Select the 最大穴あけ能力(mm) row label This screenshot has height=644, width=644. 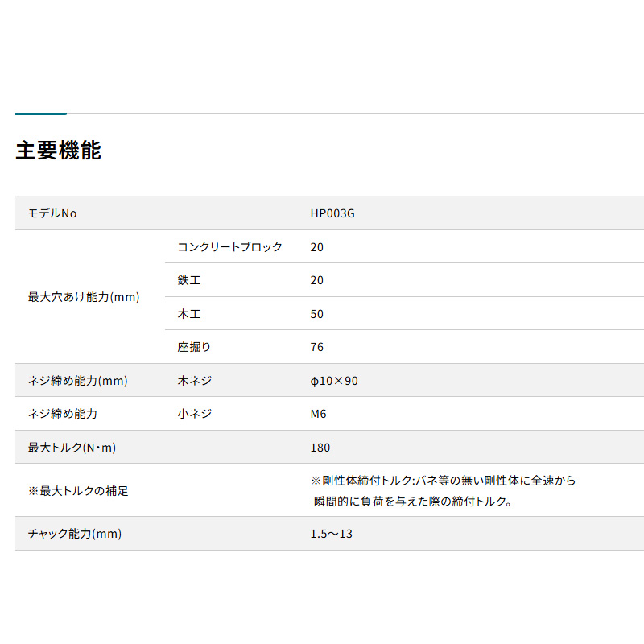click(x=84, y=297)
